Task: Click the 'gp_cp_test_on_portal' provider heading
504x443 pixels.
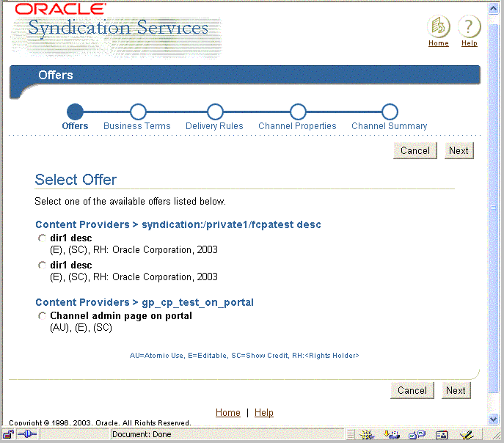Action: pos(197,303)
